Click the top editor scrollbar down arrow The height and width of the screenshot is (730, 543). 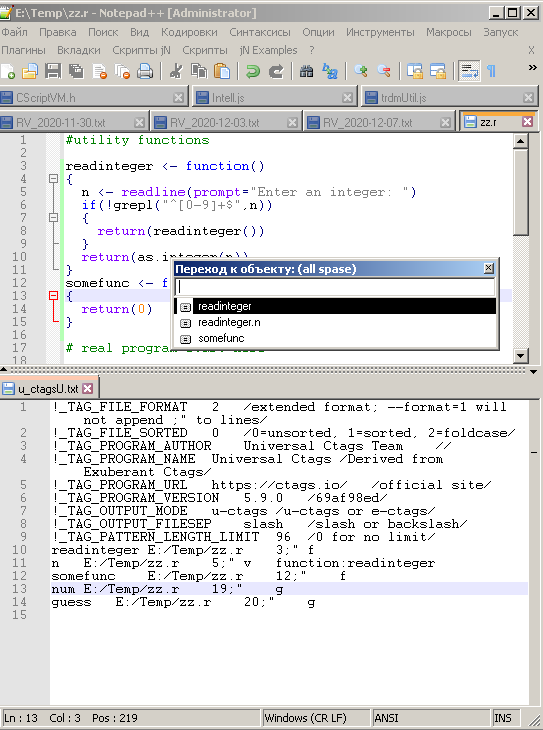point(521,357)
